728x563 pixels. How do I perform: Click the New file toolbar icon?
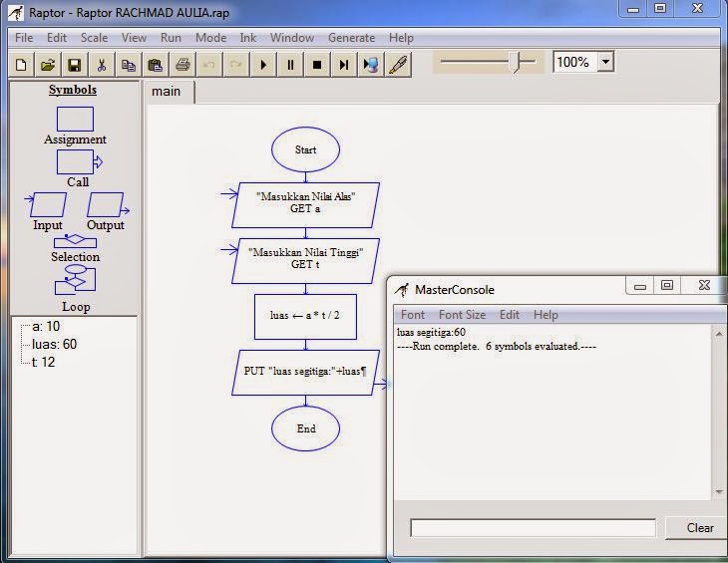click(21, 65)
